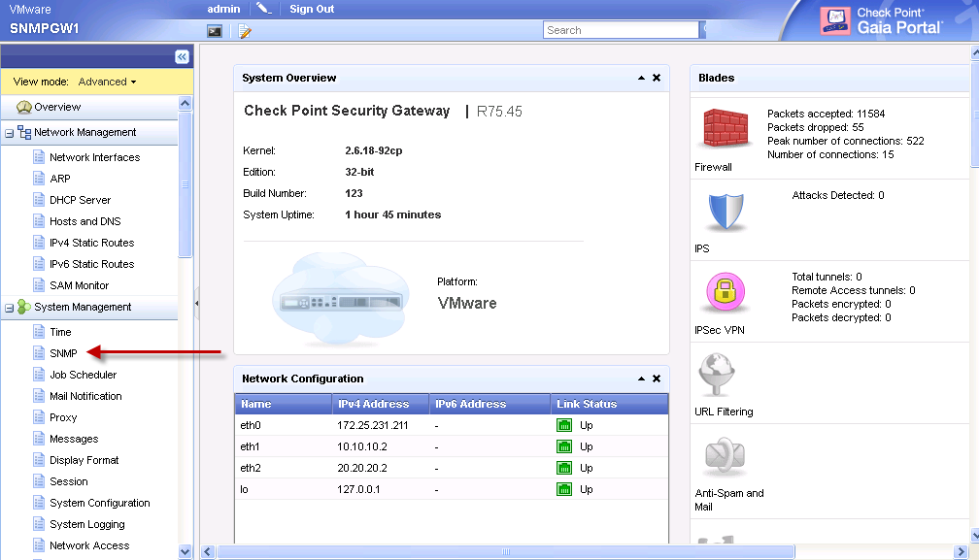Screen dimensions: 979x560
Task: Open Network Interfaces page
Action: tap(95, 158)
